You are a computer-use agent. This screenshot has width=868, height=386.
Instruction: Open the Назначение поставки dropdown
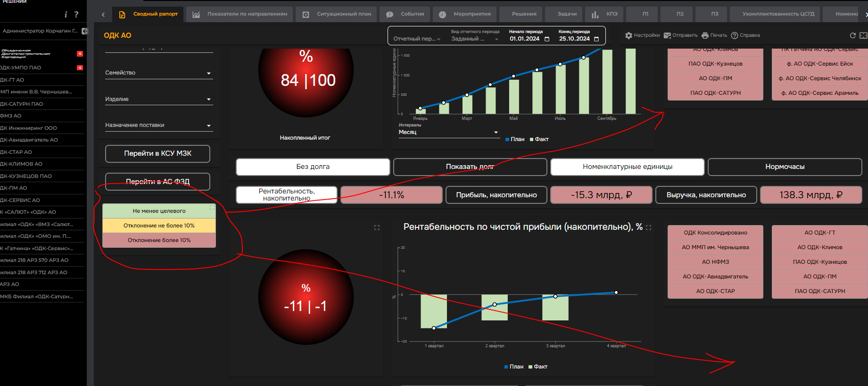click(208, 126)
